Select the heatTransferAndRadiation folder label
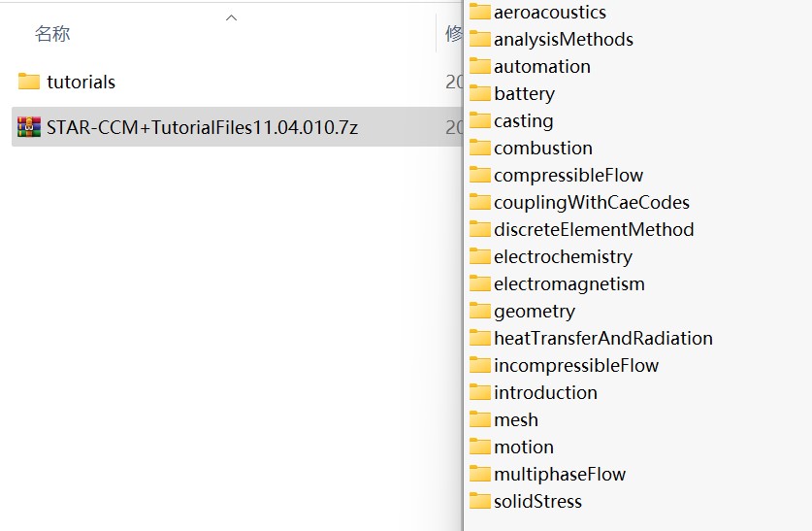The width and height of the screenshot is (812, 531). 602,339
